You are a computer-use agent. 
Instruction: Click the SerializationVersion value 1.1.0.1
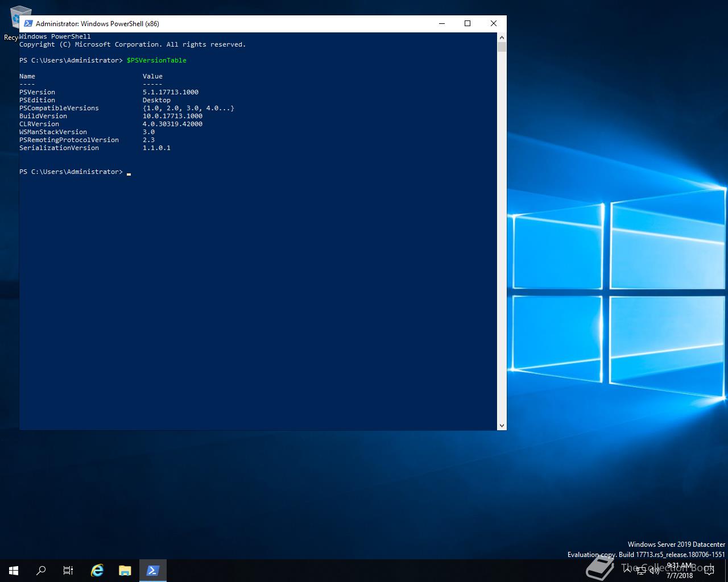point(156,148)
